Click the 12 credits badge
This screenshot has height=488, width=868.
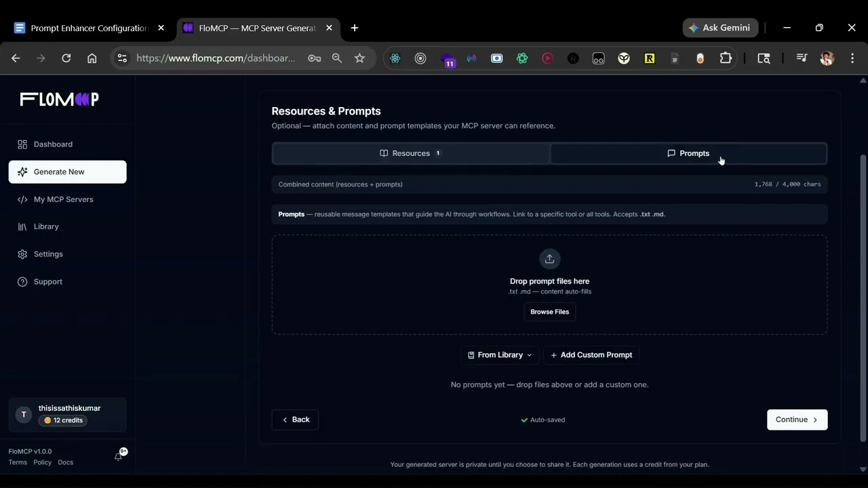point(63,420)
